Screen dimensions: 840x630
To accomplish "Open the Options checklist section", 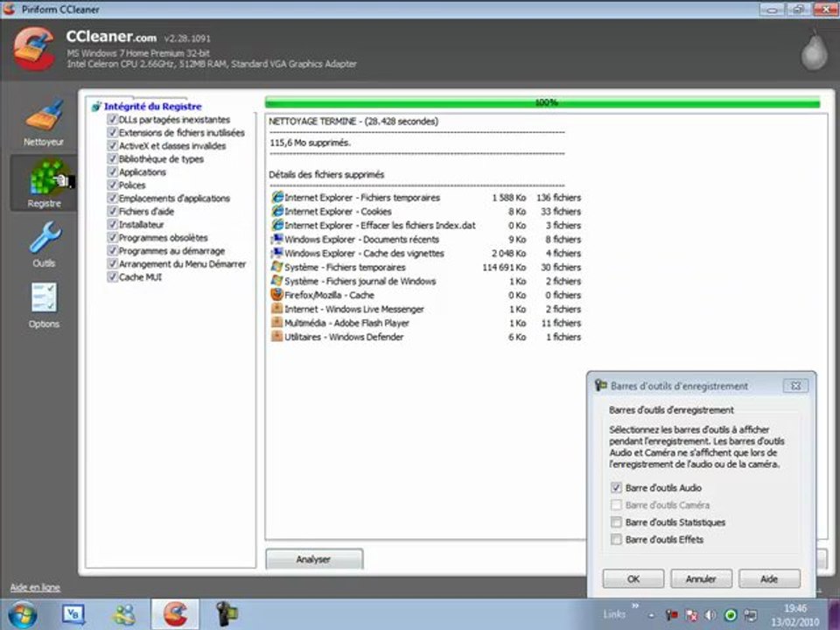I will (44, 305).
